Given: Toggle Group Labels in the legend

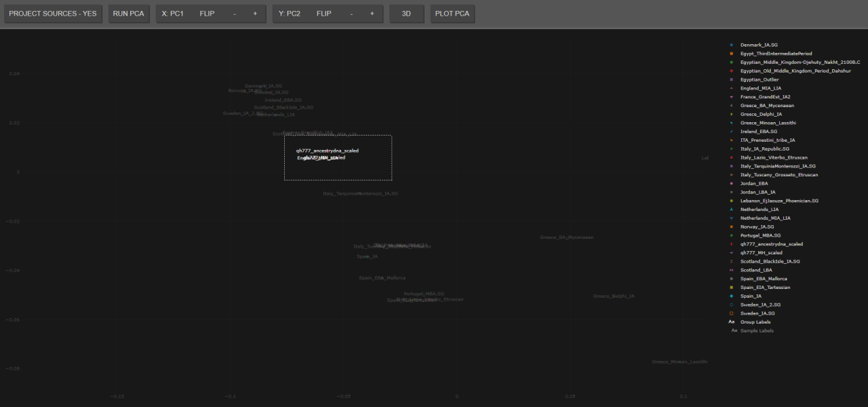Looking at the screenshot, I should tap(755, 322).
